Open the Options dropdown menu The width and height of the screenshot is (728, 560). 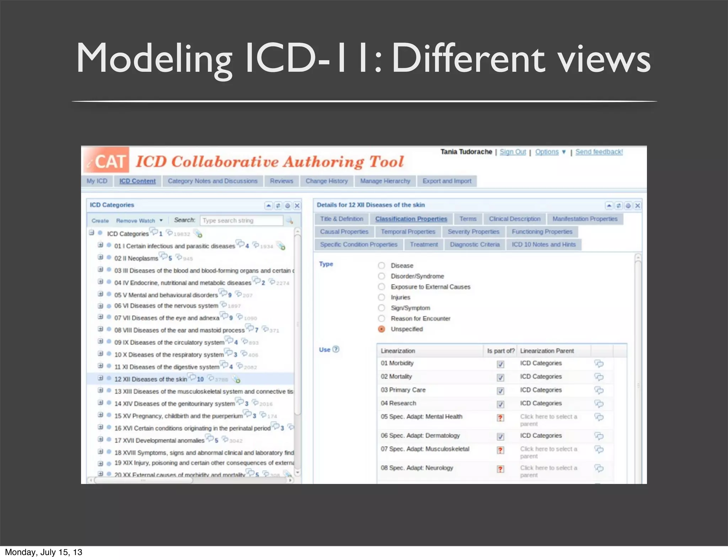pyautogui.click(x=550, y=152)
